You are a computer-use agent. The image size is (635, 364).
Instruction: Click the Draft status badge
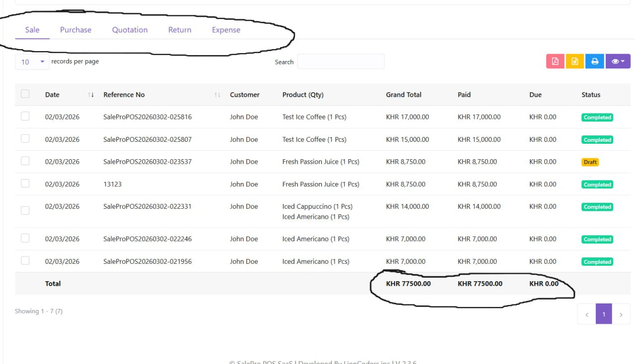[590, 162]
